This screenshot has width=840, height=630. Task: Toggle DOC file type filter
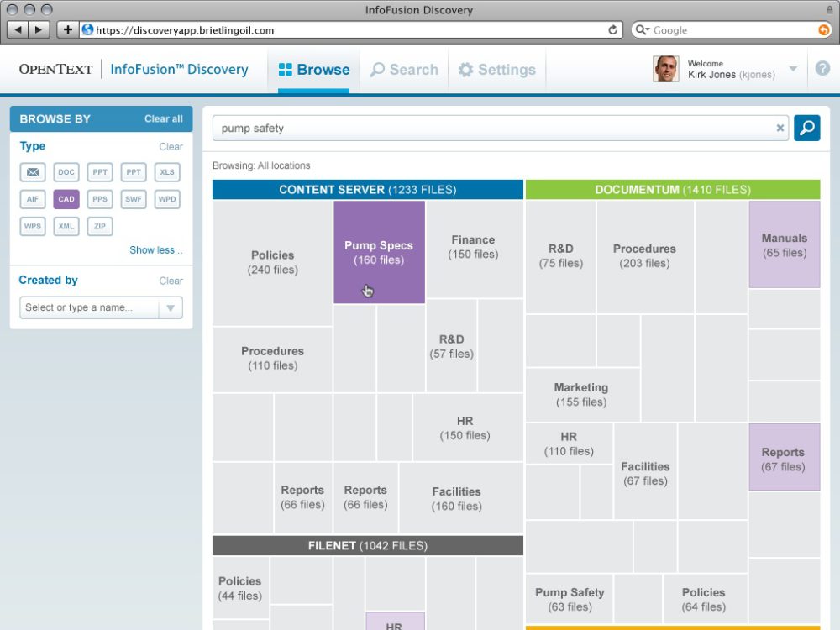coord(66,172)
